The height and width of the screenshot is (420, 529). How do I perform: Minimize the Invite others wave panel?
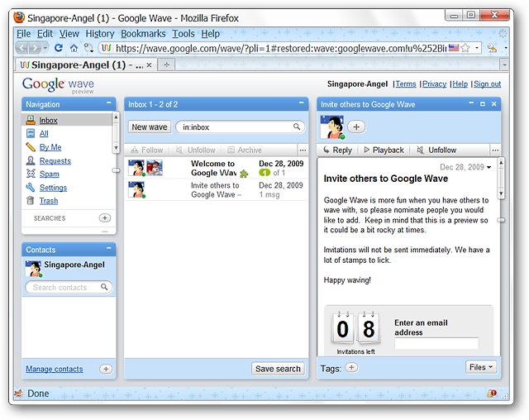tap(471, 103)
